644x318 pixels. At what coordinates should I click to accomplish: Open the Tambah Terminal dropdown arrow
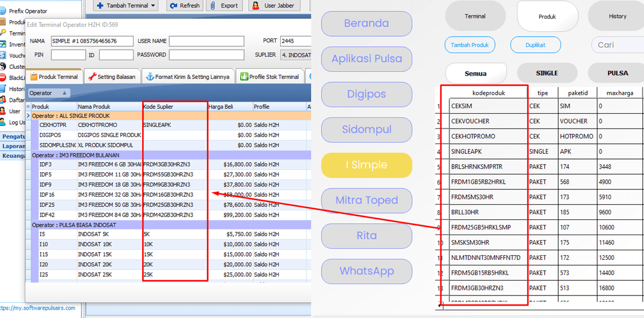click(153, 6)
